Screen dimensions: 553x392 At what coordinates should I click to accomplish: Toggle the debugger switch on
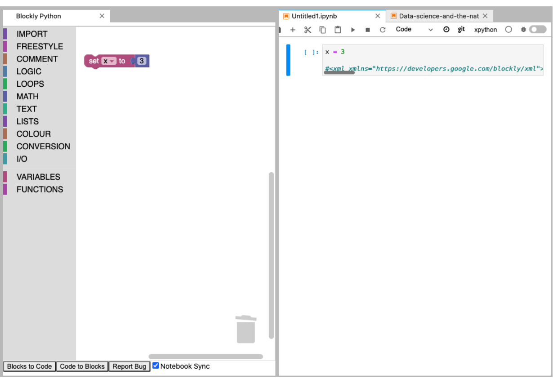538,29
